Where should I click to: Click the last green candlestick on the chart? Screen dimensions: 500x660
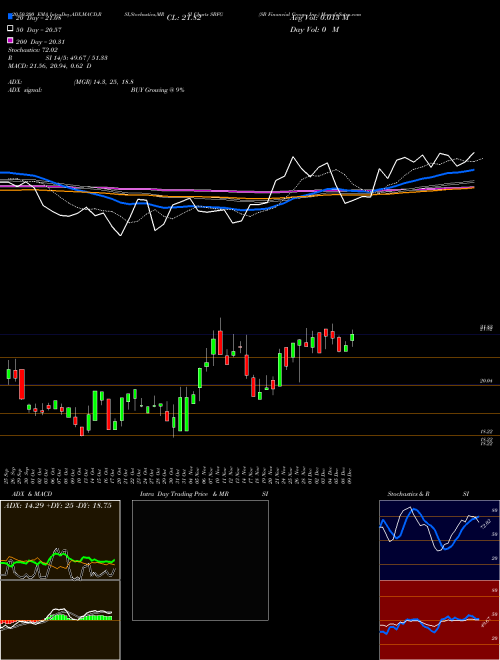coord(352,338)
